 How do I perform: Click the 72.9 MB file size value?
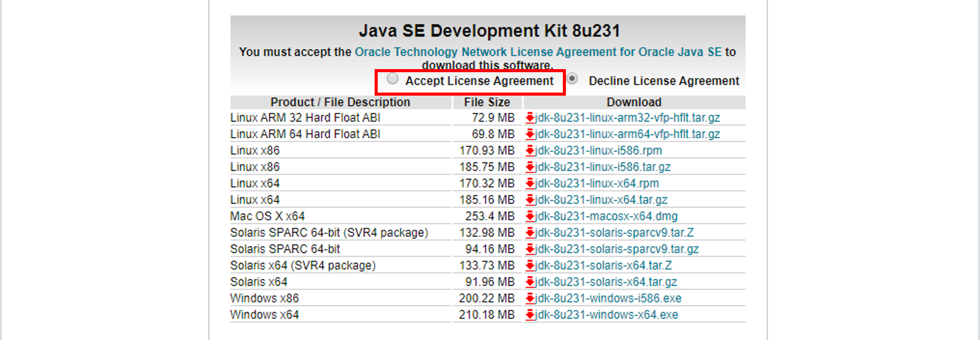click(x=493, y=118)
